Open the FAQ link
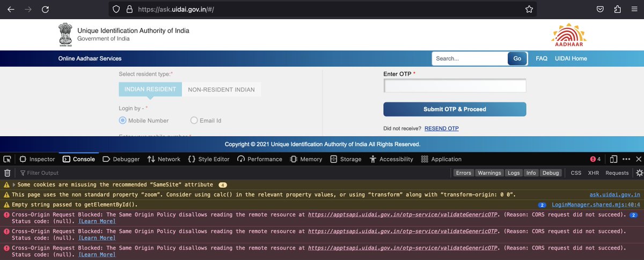 coord(541,58)
